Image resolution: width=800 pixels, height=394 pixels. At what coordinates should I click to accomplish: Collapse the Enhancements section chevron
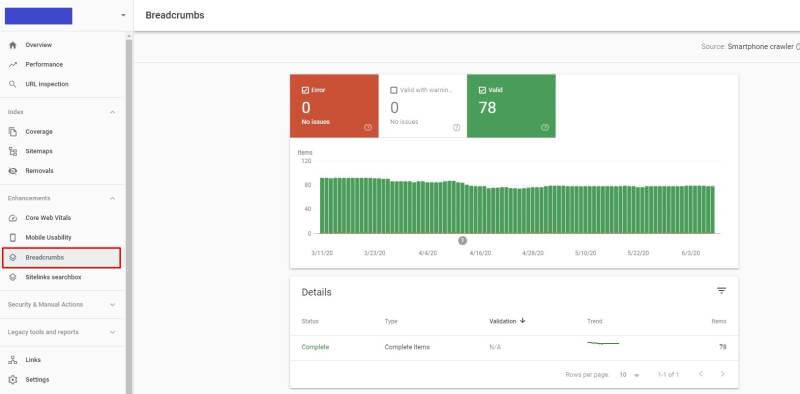click(113, 198)
